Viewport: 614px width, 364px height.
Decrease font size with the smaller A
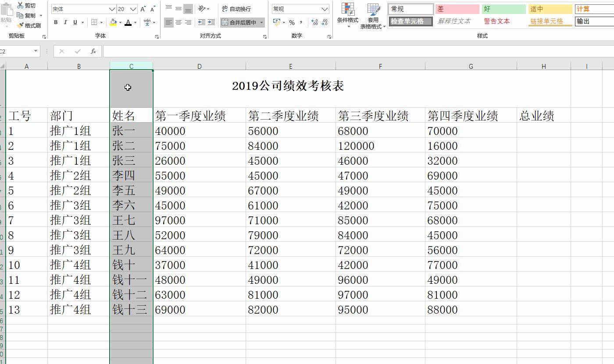[153, 9]
